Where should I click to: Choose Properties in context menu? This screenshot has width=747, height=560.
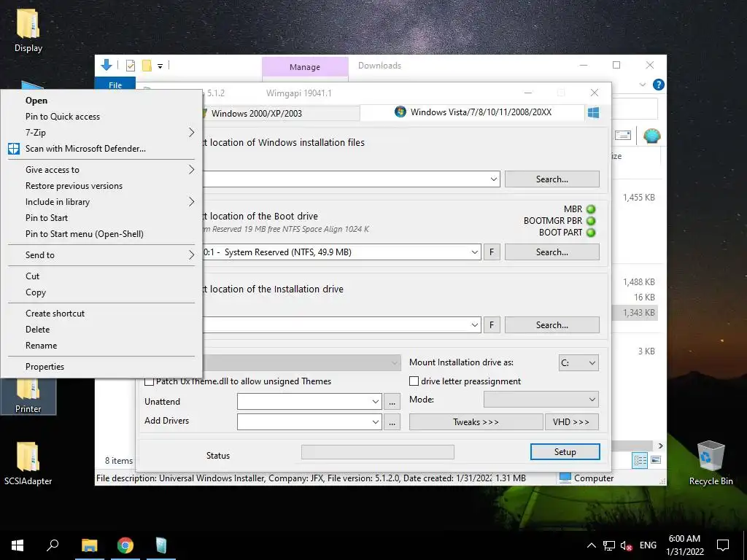click(x=101, y=367)
